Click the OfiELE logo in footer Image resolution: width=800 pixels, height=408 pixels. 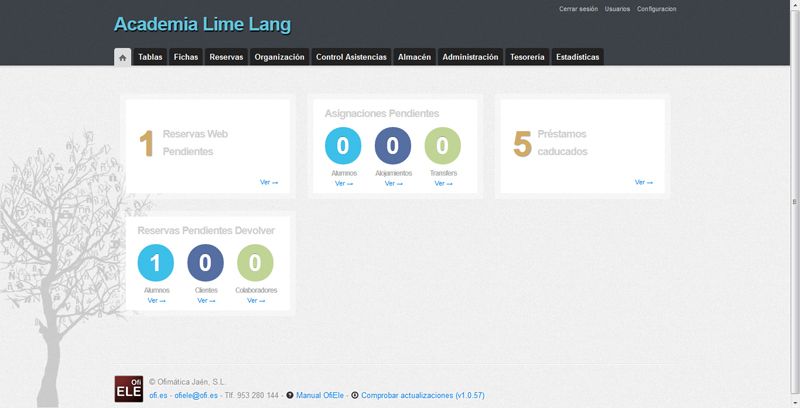(x=128, y=388)
